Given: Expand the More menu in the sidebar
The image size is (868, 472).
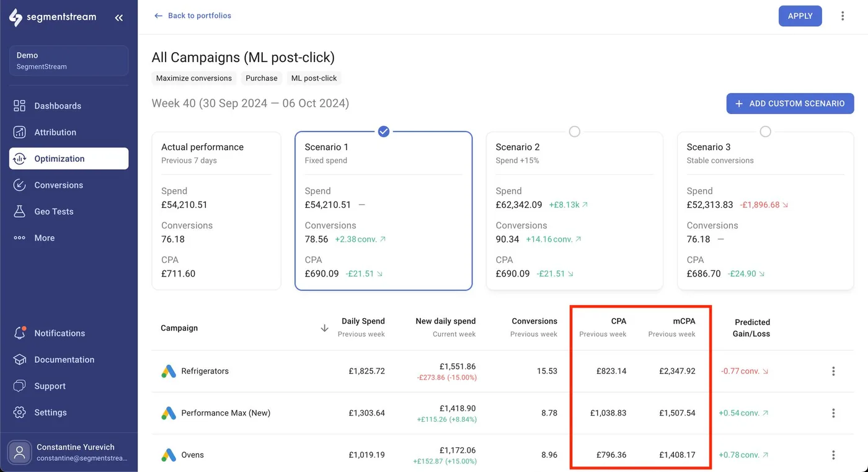Looking at the screenshot, I should tap(20, 238).
